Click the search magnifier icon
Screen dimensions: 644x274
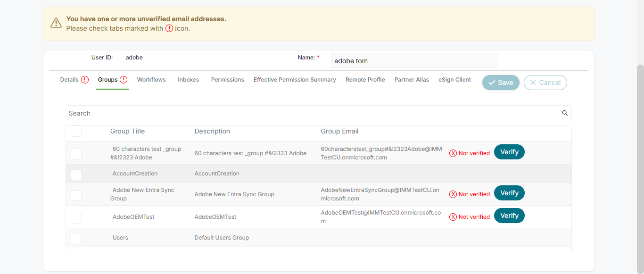[x=565, y=113]
